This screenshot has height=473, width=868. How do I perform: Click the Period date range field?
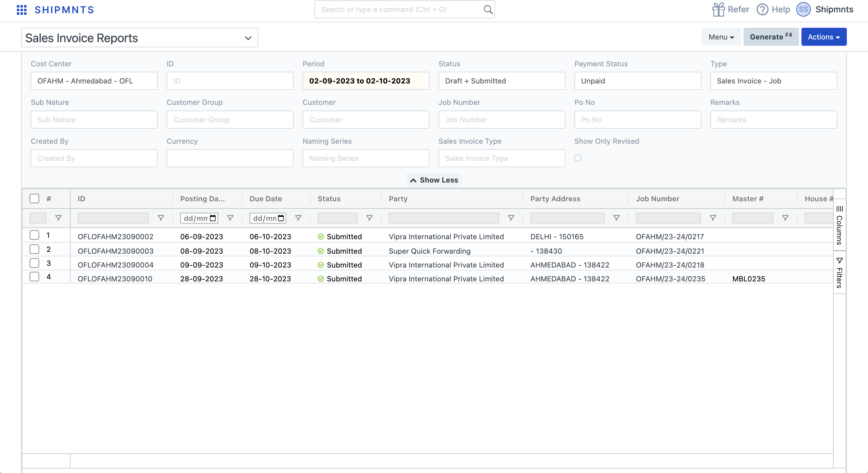[366, 81]
